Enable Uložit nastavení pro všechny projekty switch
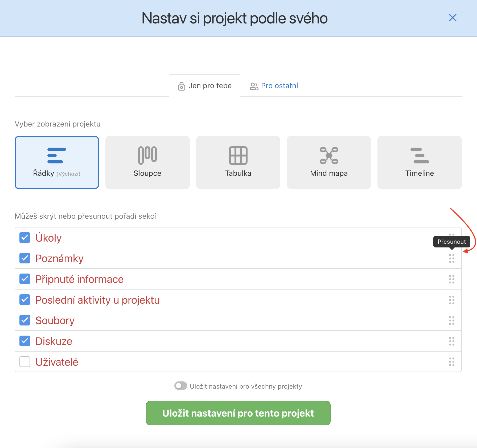 click(x=181, y=386)
